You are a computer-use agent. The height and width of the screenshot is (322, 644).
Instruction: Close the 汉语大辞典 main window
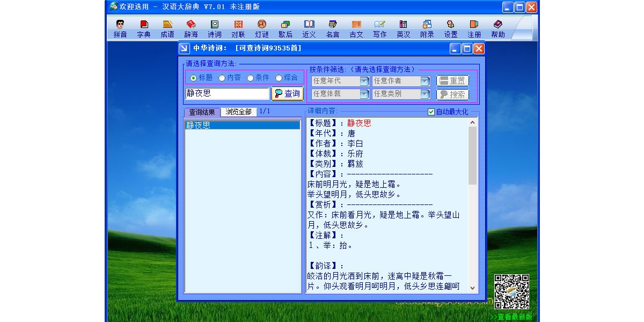click(531, 7)
